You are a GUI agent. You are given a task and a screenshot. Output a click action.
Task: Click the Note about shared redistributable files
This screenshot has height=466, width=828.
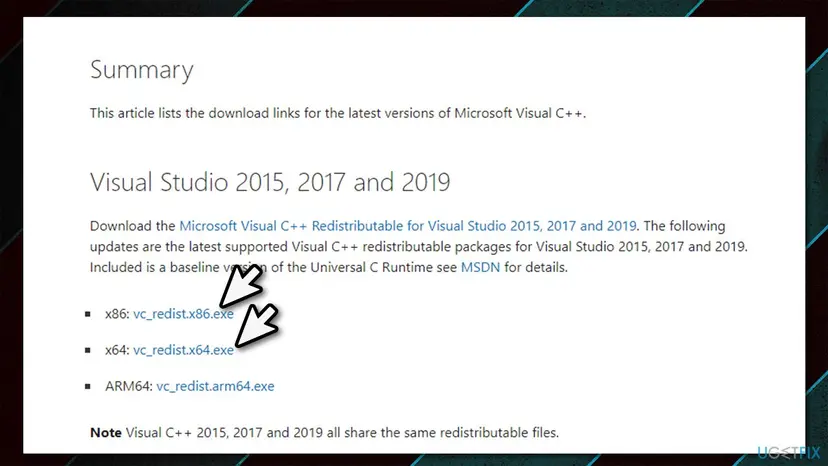(324, 433)
